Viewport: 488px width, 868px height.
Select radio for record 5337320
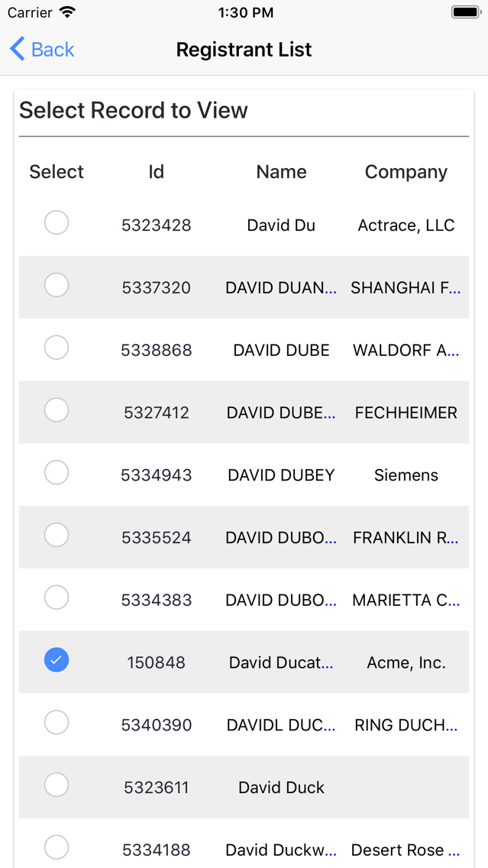pyautogui.click(x=57, y=285)
